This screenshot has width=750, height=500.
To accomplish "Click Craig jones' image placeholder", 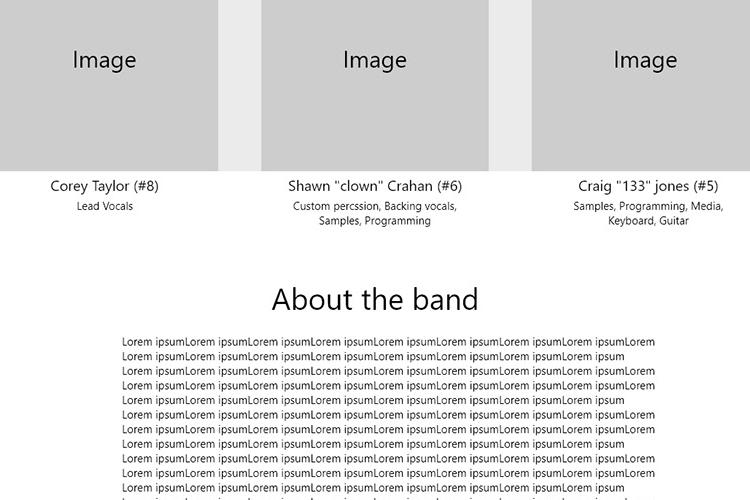I will tap(641, 85).
